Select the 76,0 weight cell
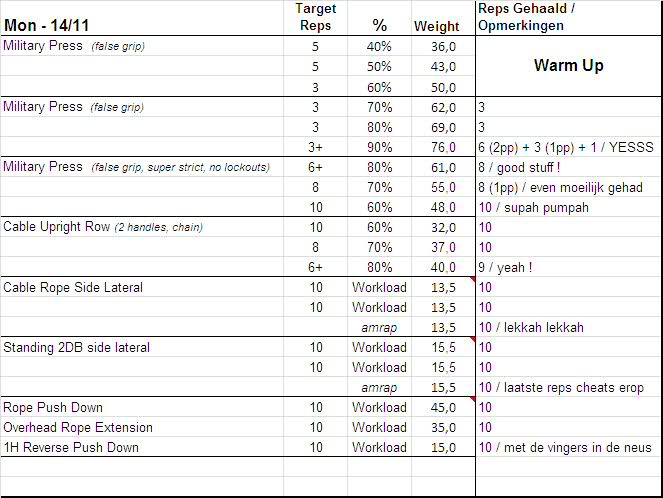Screen dimensions: 663x498 coord(442,147)
